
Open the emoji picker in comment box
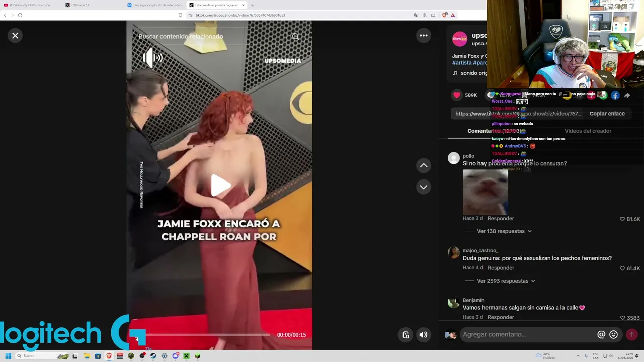613,334
